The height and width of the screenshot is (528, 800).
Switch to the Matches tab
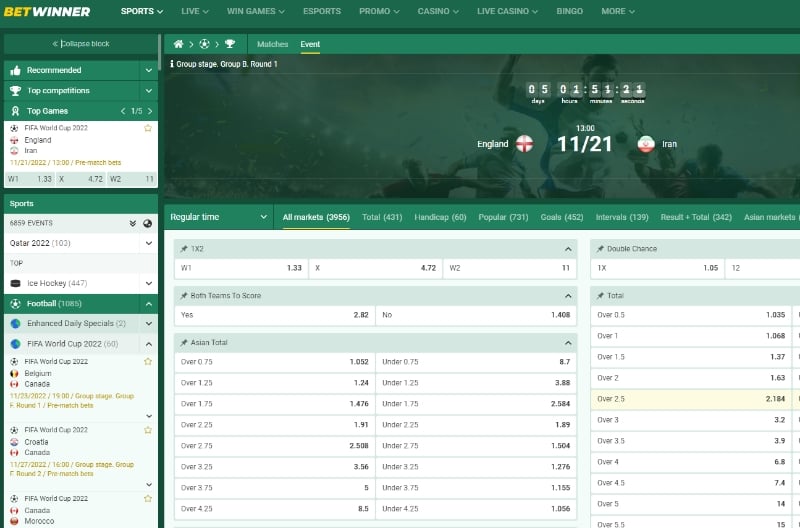(x=272, y=44)
